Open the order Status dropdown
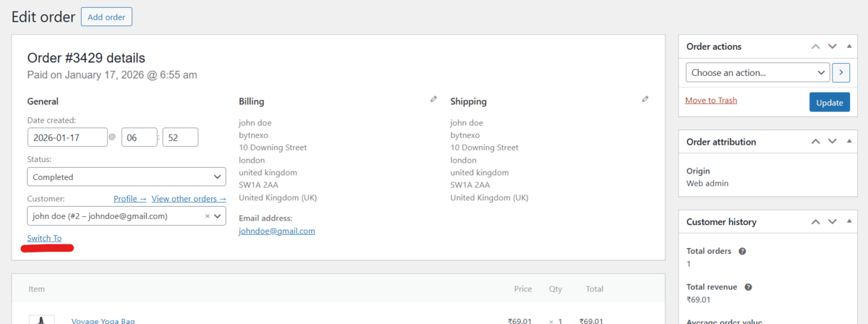The height and width of the screenshot is (324, 868). (127, 176)
